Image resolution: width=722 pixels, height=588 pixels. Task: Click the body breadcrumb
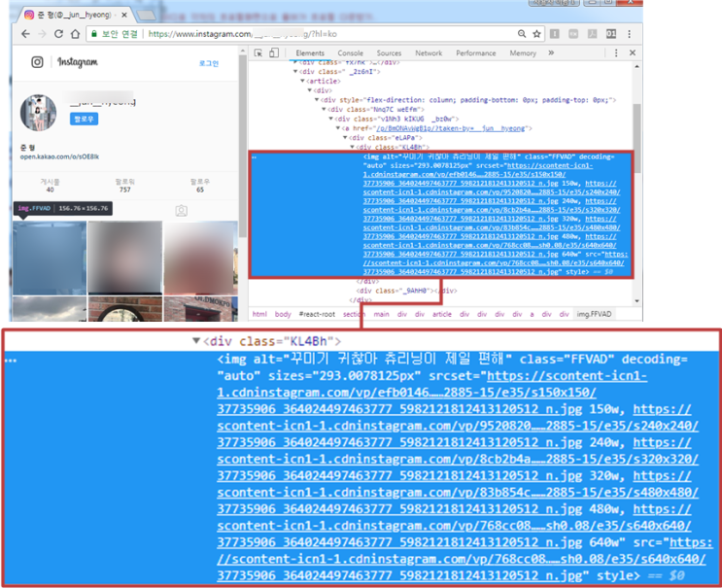tap(283, 314)
